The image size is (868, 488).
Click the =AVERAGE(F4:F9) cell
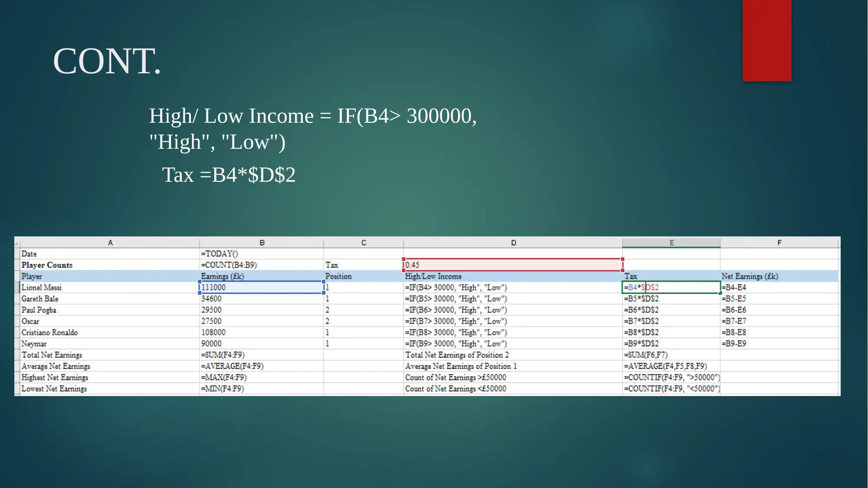[262, 367]
